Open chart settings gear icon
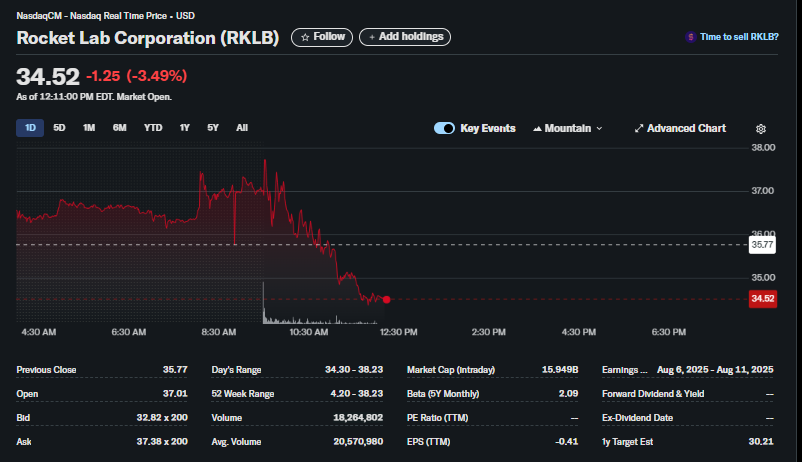 tap(761, 129)
